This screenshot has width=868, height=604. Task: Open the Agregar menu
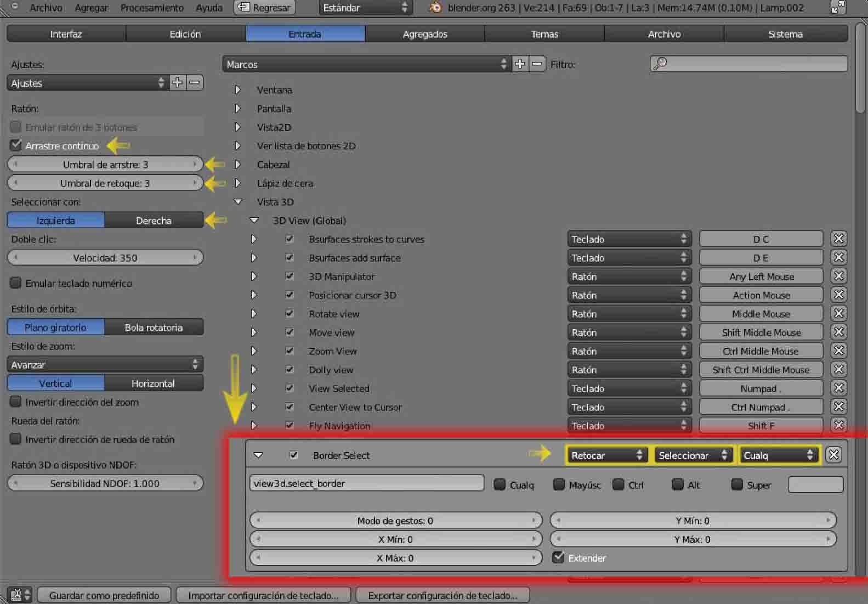(x=91, y=8)
